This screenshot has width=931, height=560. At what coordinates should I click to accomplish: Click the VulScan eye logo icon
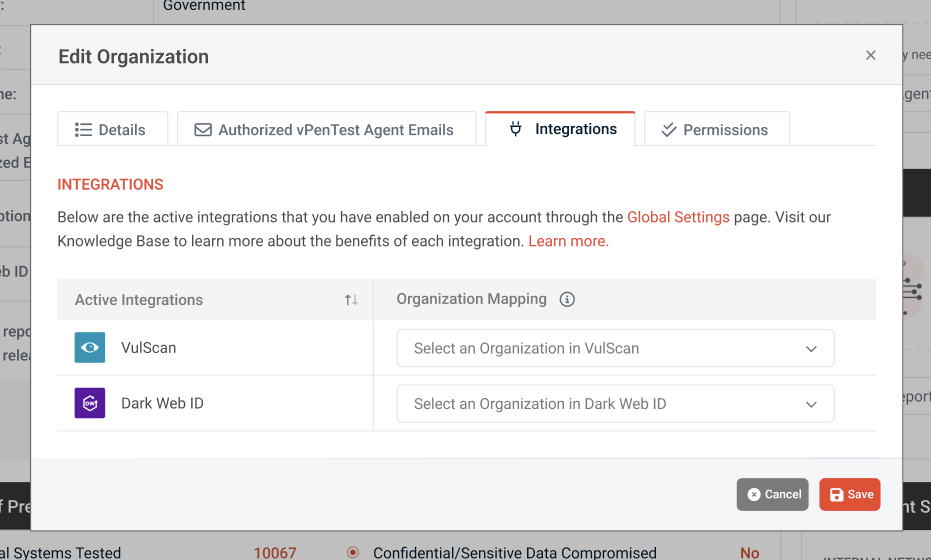click(90, 348)
